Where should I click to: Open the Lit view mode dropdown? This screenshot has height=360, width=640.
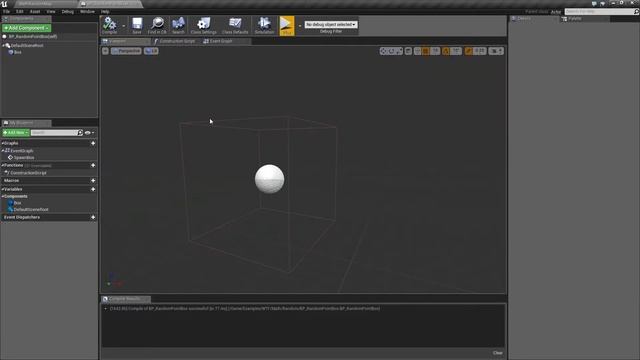coord(151,51)
